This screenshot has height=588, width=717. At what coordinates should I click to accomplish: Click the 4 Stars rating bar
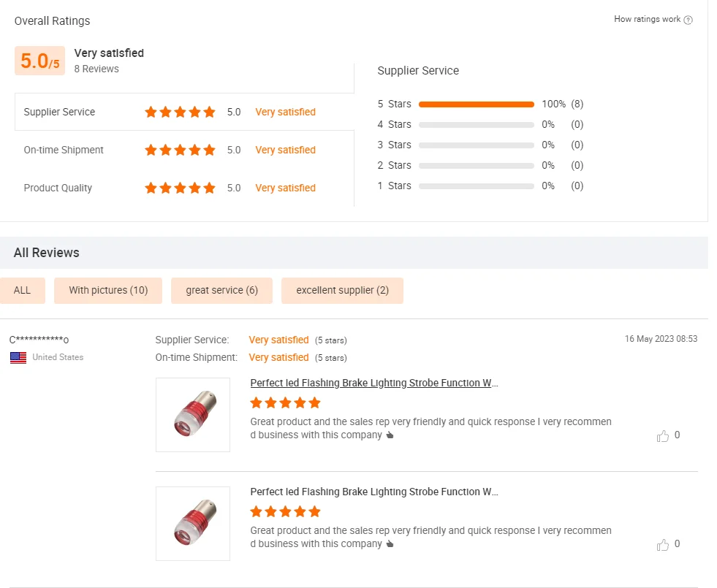coord(476,125)
